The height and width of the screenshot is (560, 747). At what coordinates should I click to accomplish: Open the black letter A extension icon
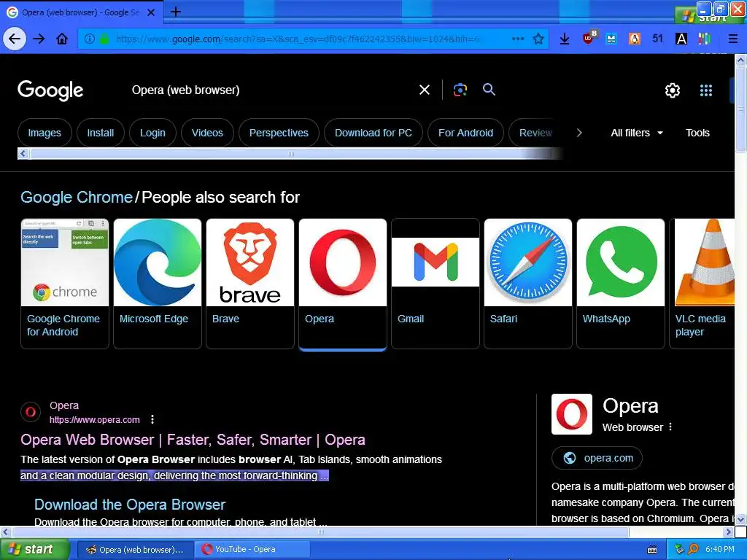tap(681, 39)
